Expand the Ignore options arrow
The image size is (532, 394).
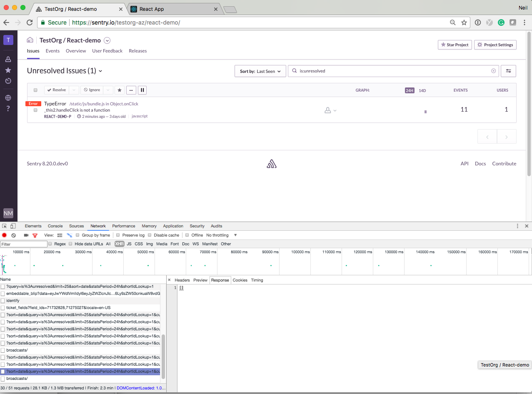(108, 90)
